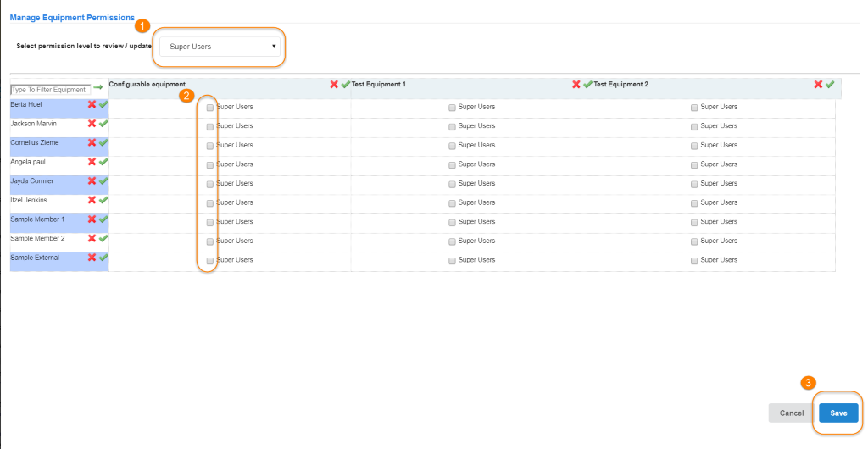Click red X icon beside Cornelius Zieme

pos(92,142)
